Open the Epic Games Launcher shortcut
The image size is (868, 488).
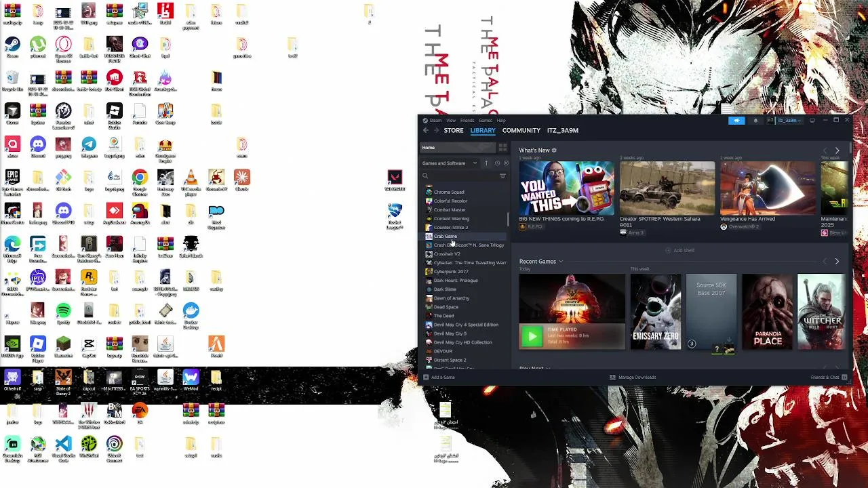click(x=12, y=181)
